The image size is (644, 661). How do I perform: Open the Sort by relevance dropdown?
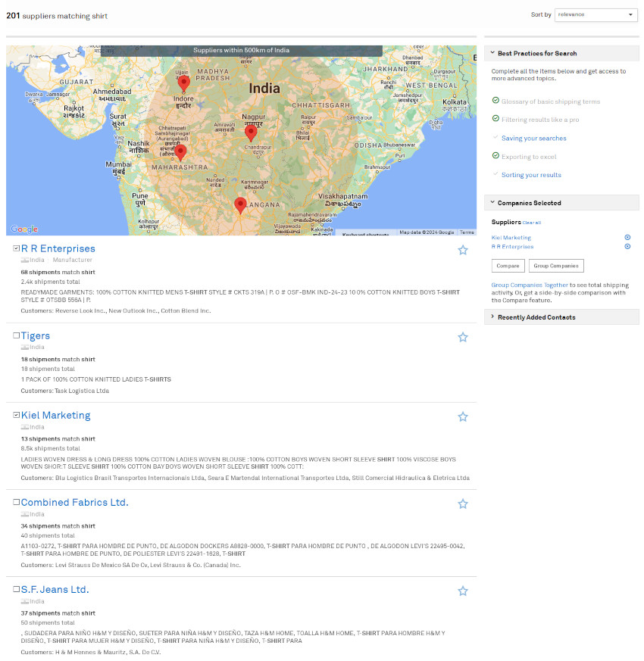(596, 14)
